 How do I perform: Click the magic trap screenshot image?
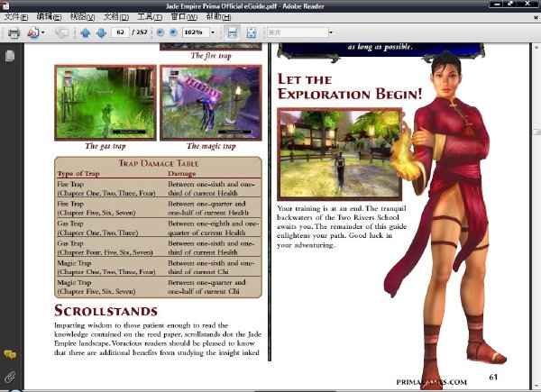point(211,103)
